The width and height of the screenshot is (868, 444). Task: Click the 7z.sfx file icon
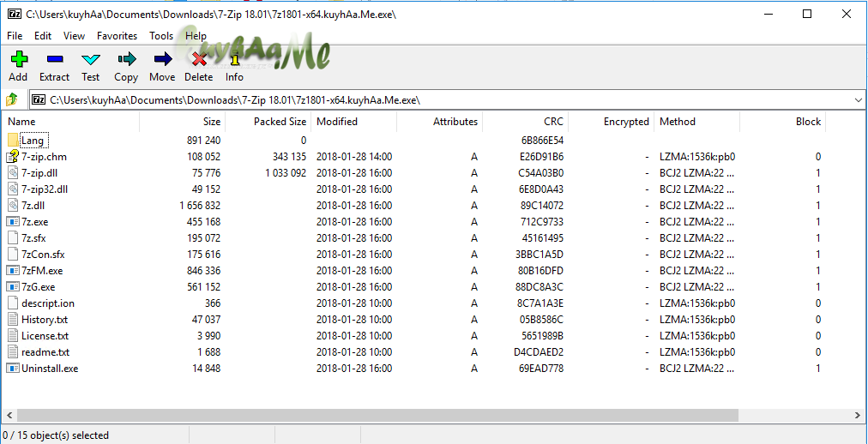[13, 238]
